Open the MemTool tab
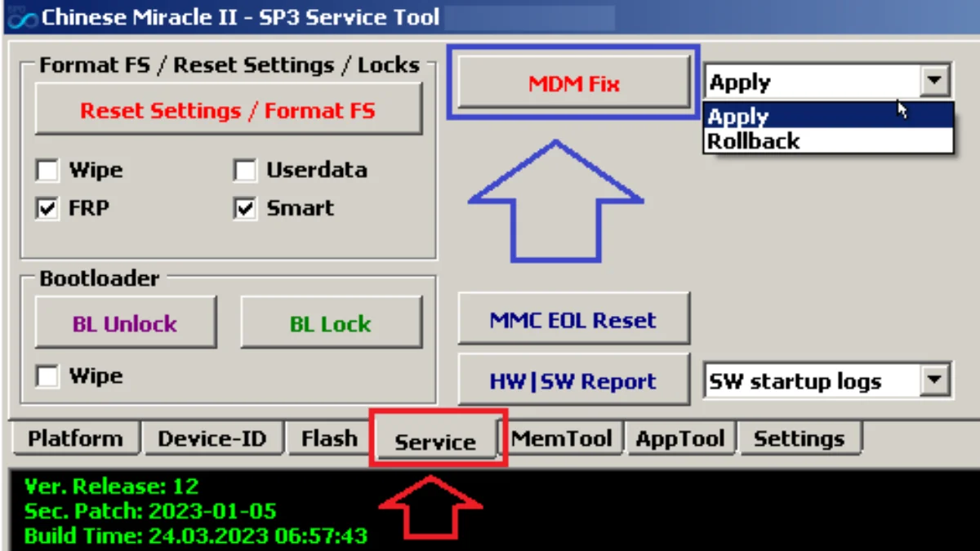 (562, 438)
